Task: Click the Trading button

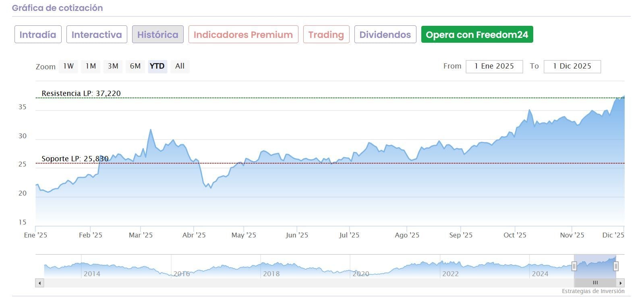Action: [x=326, y=35]
